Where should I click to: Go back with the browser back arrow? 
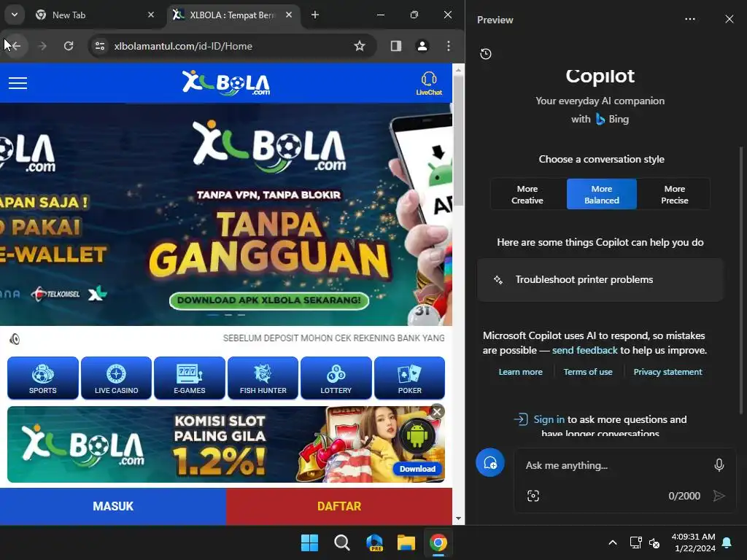pos(15,46)
